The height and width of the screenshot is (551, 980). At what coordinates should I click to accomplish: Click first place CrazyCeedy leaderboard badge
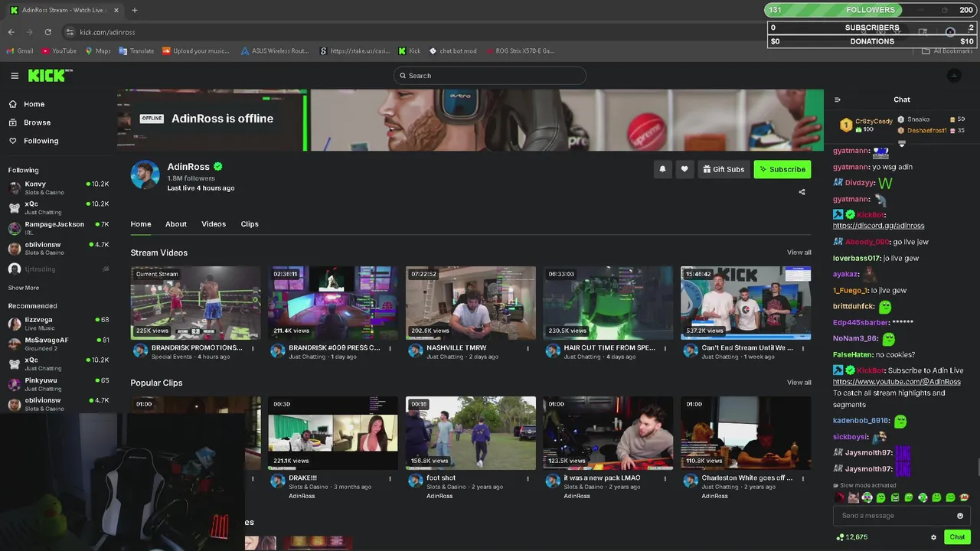click(x=846, y=125)
